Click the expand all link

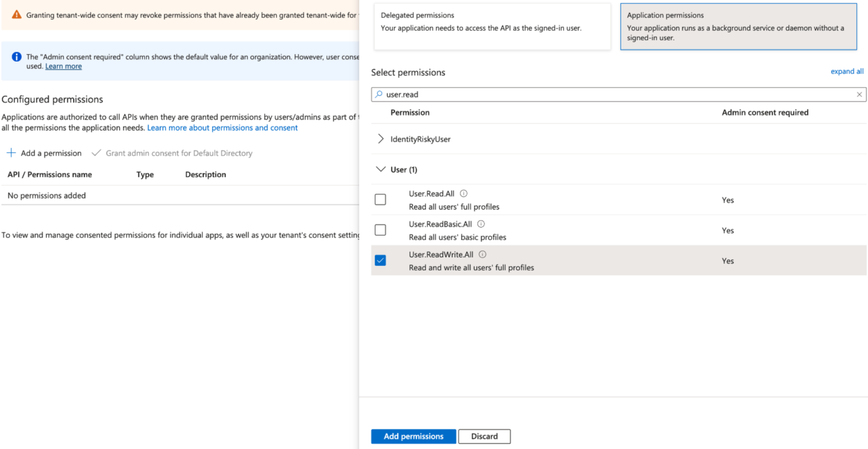[847, 71]
